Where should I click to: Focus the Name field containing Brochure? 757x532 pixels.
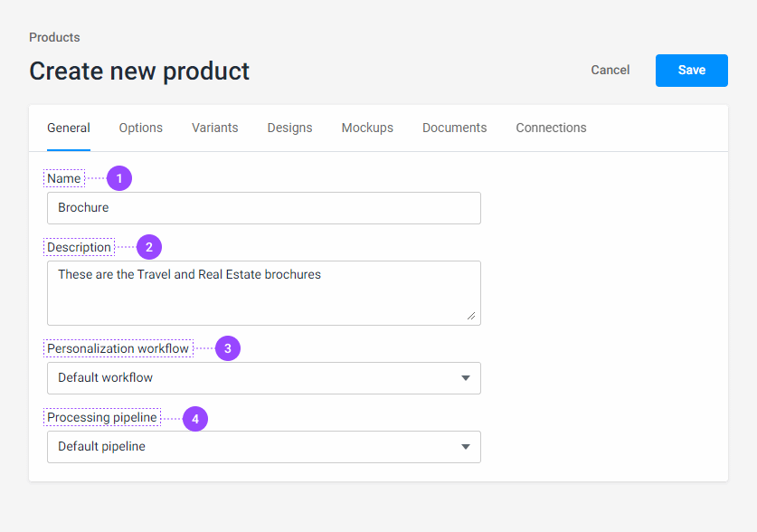[263, 208]
